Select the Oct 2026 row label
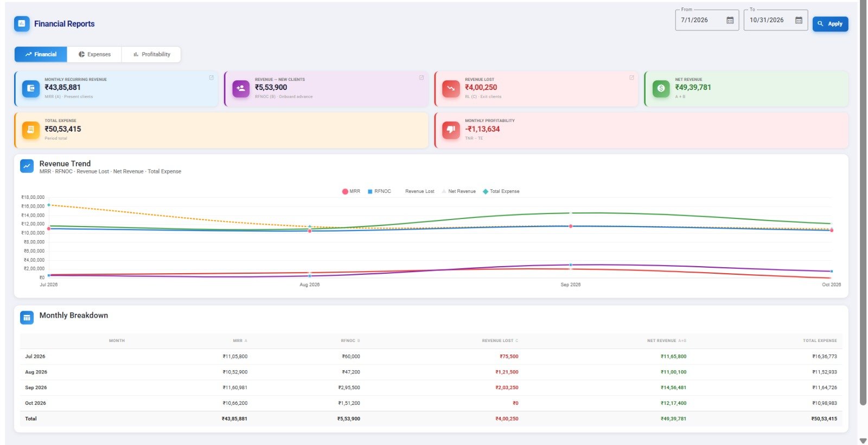 click(35, 404)
